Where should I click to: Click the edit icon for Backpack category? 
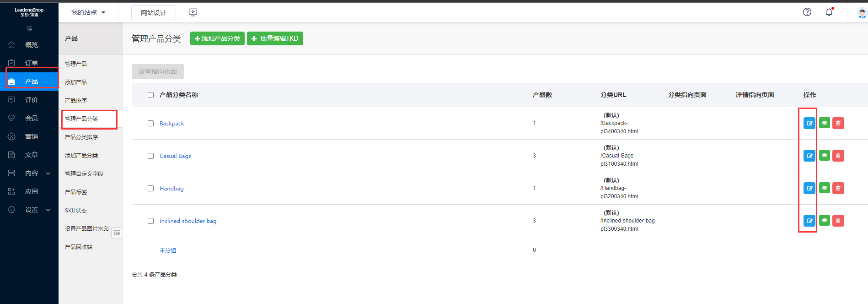coord(809,123)
